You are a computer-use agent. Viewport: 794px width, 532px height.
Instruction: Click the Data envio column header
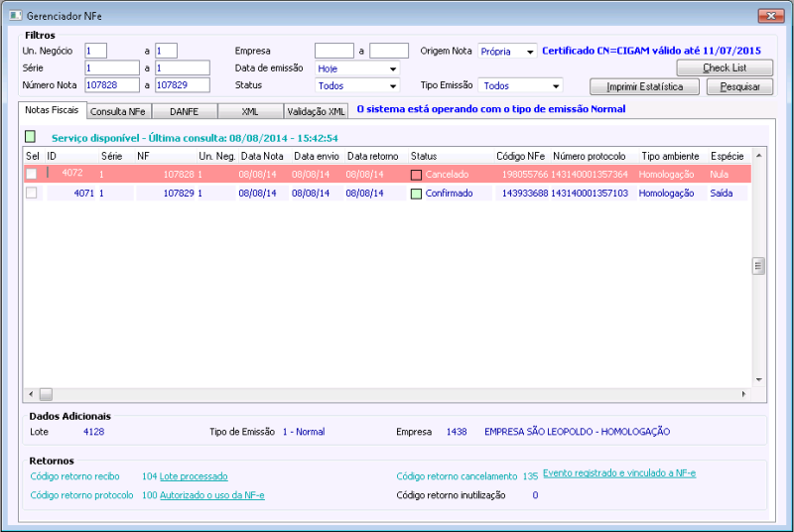point(317,156)
